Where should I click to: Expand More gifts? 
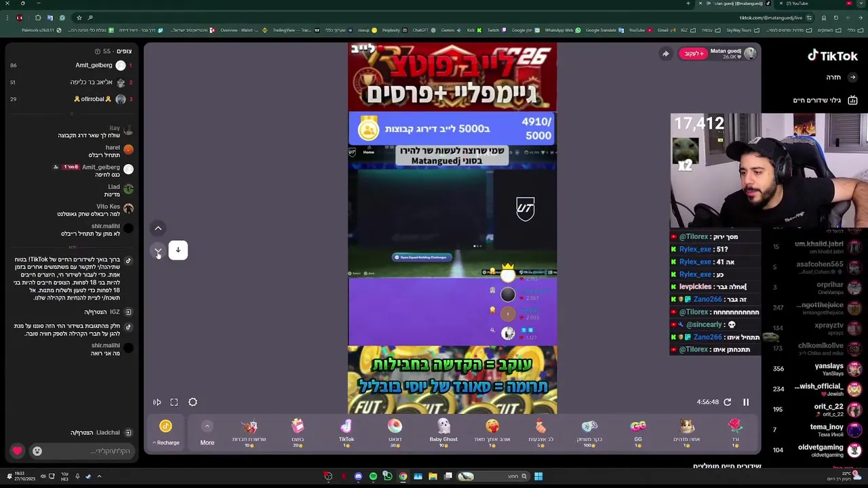click(x=207, y=432)
